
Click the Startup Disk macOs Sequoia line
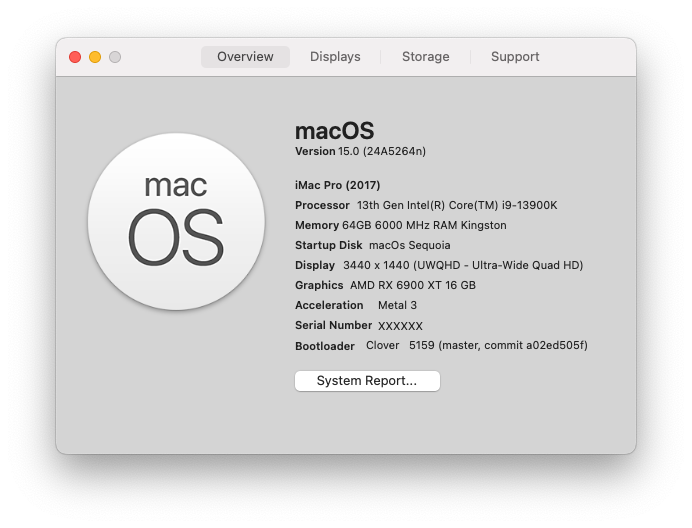click(x=372, y=245)
